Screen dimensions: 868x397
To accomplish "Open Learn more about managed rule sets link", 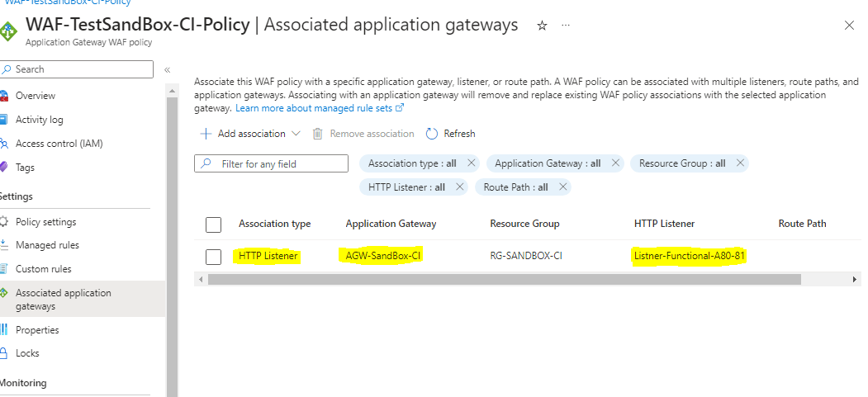I will coord(320,108).
